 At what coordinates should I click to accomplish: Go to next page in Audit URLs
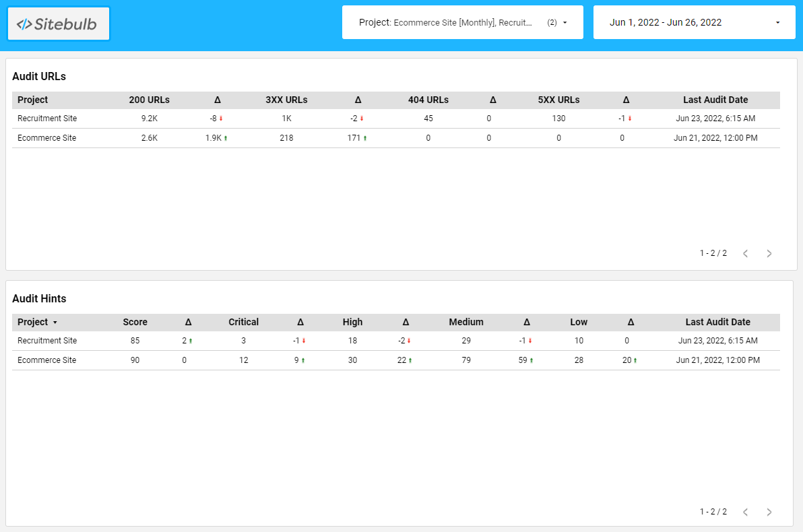(769, 253)
